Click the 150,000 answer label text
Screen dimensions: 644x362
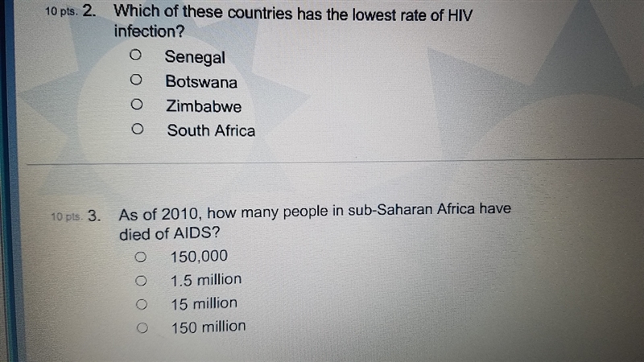[199, 257]
